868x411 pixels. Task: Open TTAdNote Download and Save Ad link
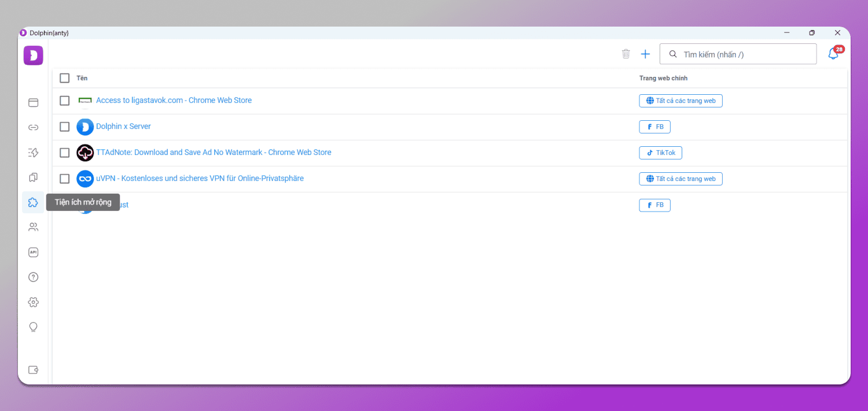click(214, 153)
